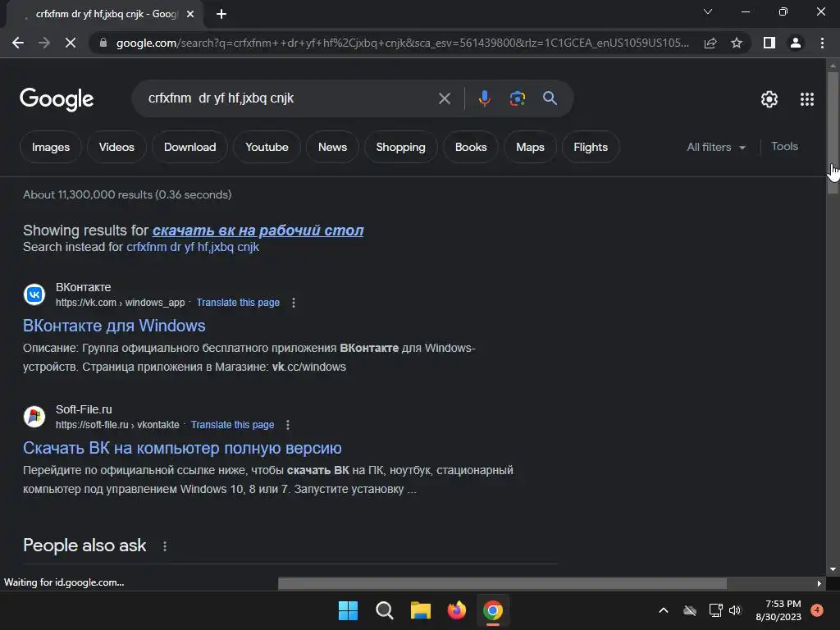Switch to Maps results
Screen dimensions: 840x630
tap(530, 148)
